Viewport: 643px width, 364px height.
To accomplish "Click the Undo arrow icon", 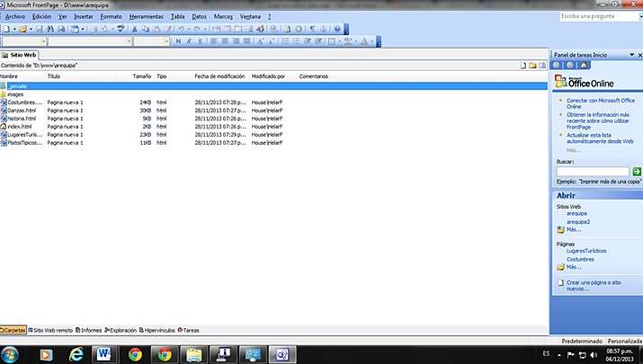I will coord(181,29).
